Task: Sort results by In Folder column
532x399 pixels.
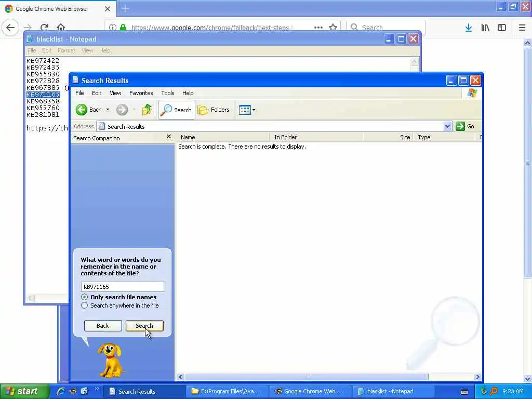Action: coord(316,137)
